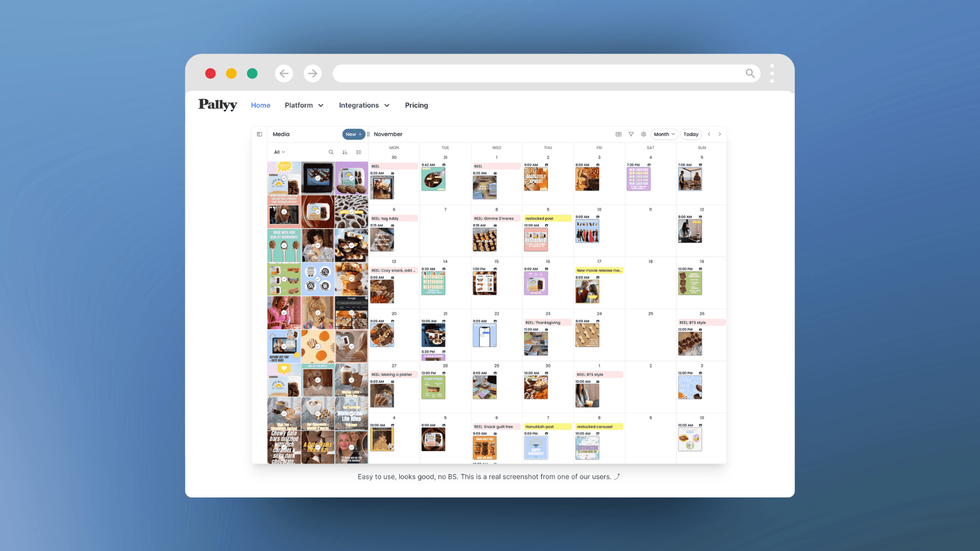The width and height of the screenshot is (980, 551).
Task: Open the Month view dropdown
Action: (x=664, y=134)
